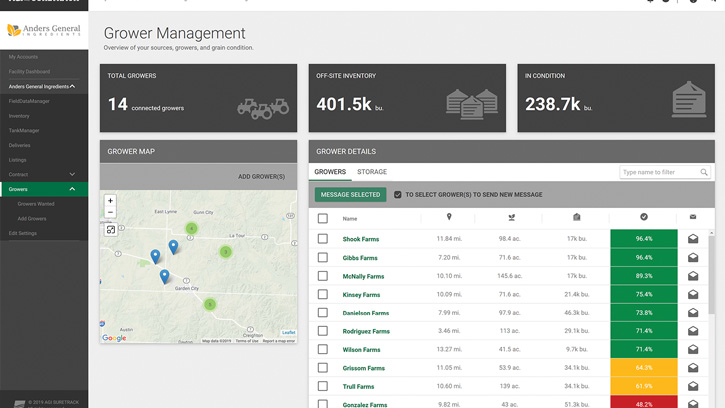Open message envelope for Shook Farms

tap(693, 239)
